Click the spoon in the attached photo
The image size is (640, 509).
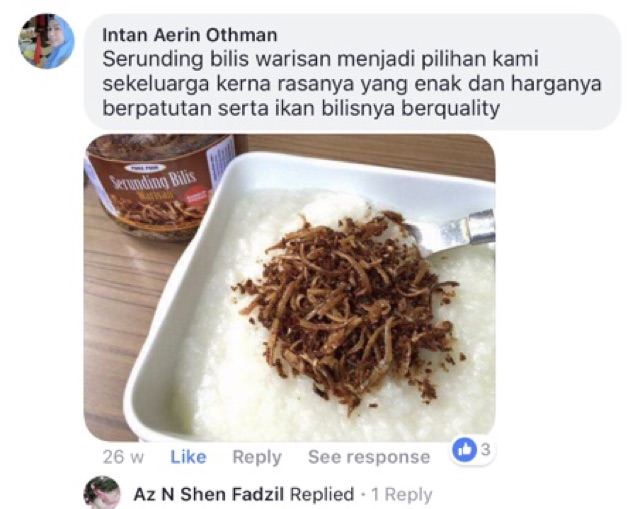(451, 233)
